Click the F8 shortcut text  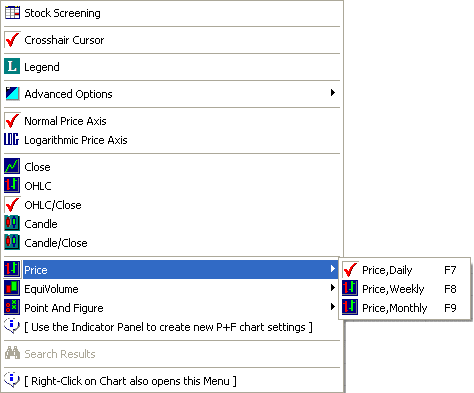click(450, 289)
